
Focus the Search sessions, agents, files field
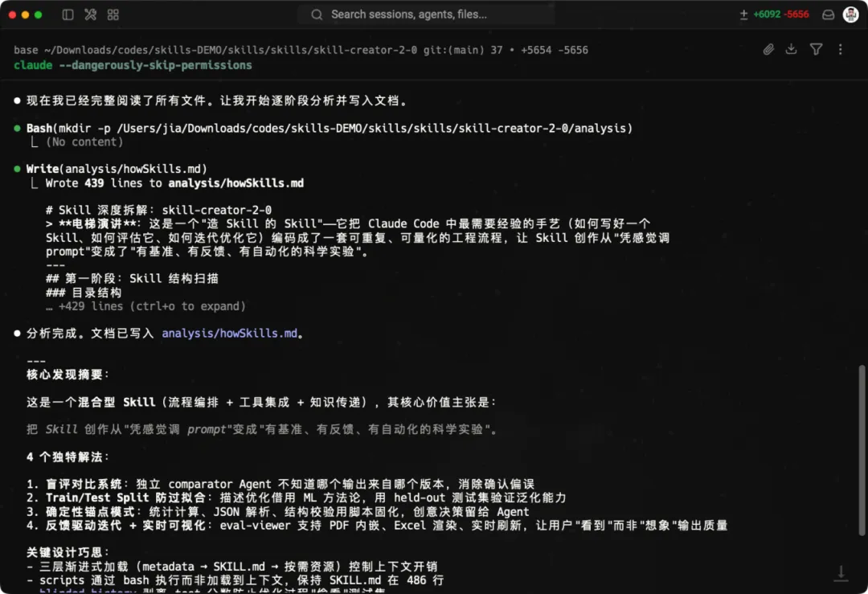[426, 14]
